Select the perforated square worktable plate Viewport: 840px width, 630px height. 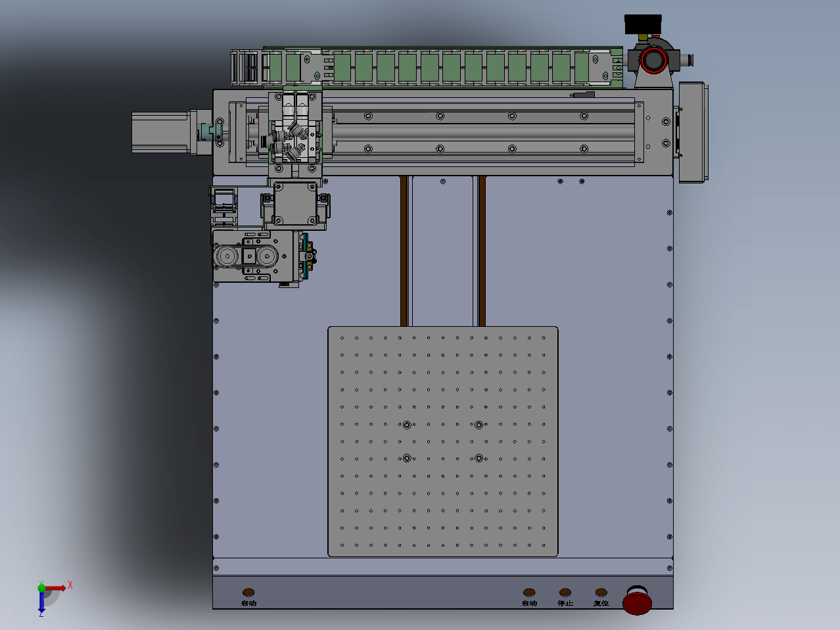coord(443,441)
